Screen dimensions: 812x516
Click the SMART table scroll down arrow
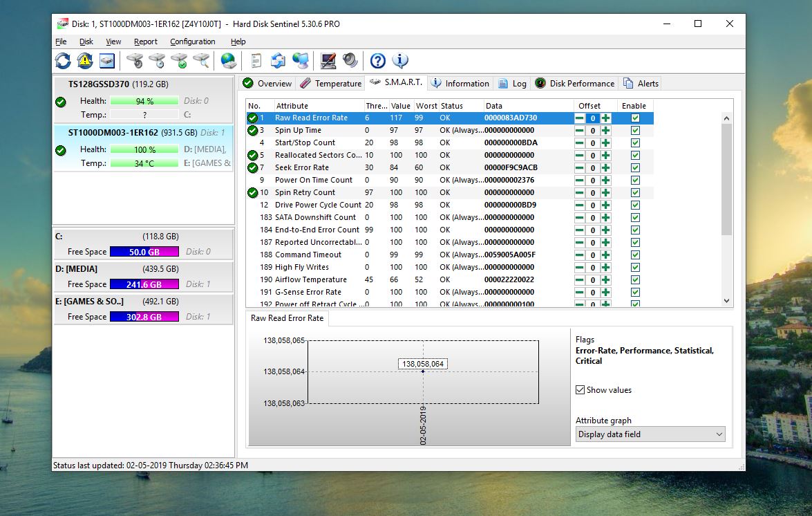pyautogui.click(x=726, y=301)
